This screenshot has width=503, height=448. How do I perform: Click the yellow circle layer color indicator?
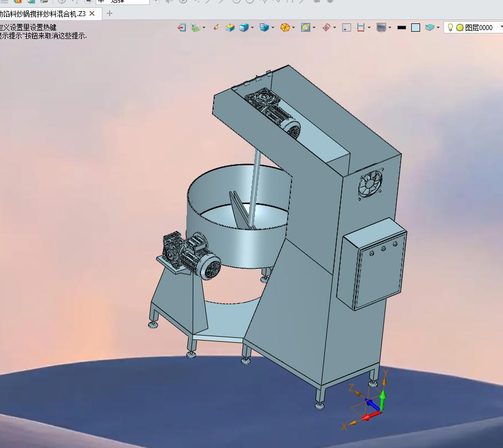click(x=460, y=28)
